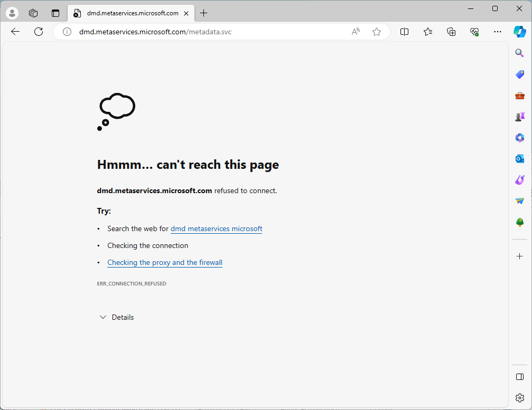This screenshot has width=532, height=410.
Task: Add this page to favorites with the star icon
Action: (377, 32)
